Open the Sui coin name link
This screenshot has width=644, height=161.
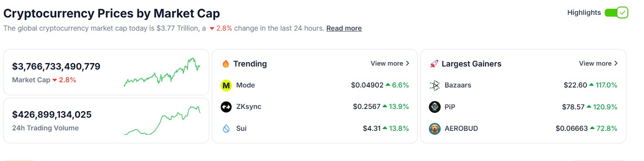tap(241, 129)
